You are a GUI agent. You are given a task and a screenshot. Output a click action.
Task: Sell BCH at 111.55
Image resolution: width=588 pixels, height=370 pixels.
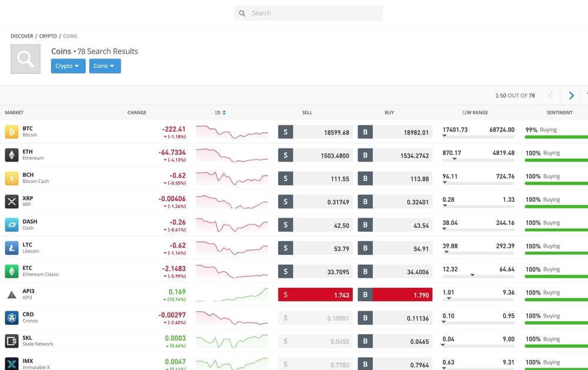pyautogui.click(x=315, y=179)
